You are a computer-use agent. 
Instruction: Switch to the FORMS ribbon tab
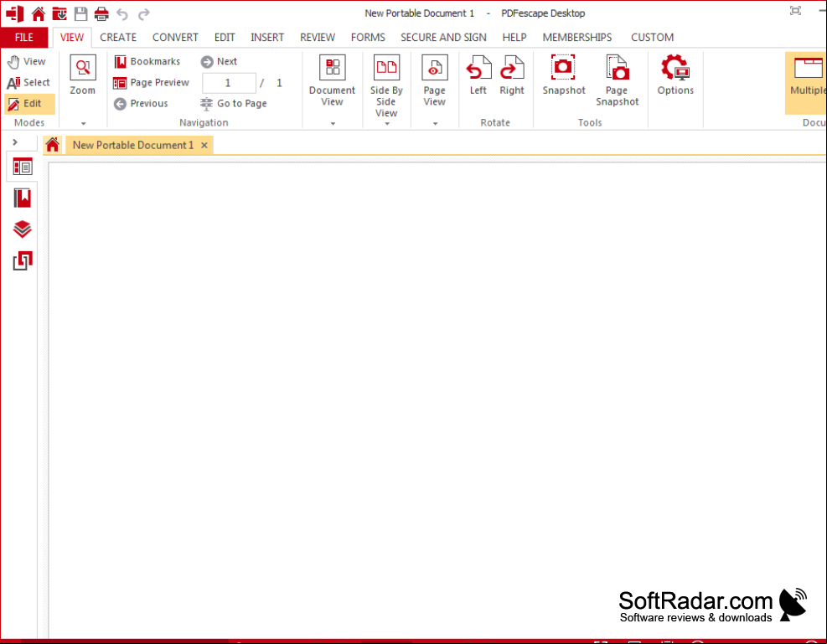tap(368, 38)
